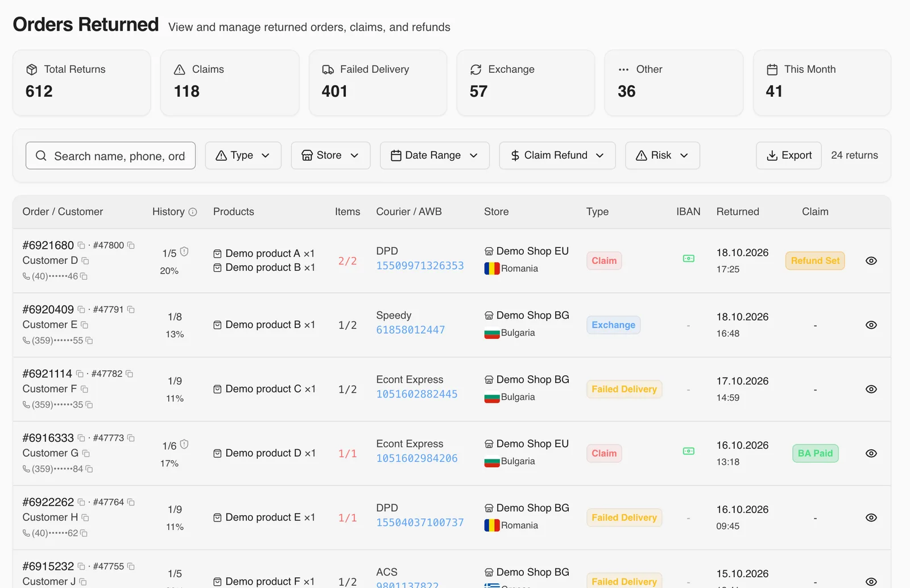Copy phone (359)······55

pos(89,341)
